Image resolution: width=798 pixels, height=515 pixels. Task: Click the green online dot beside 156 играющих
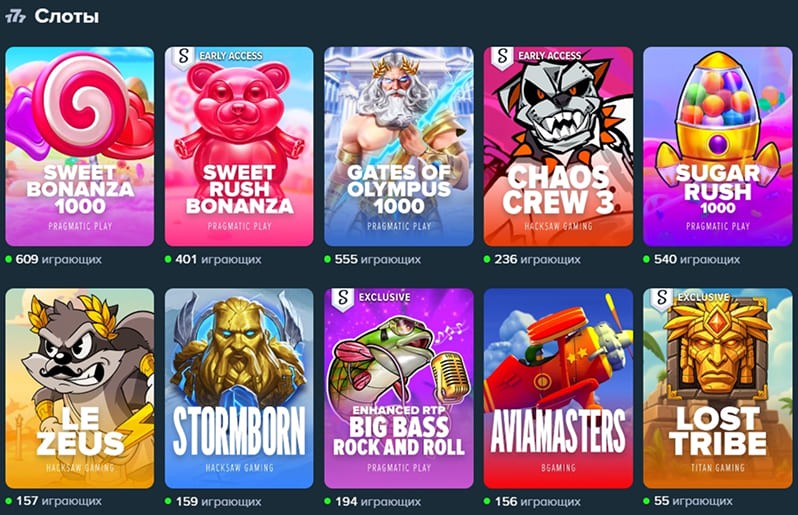click(487, 501)
